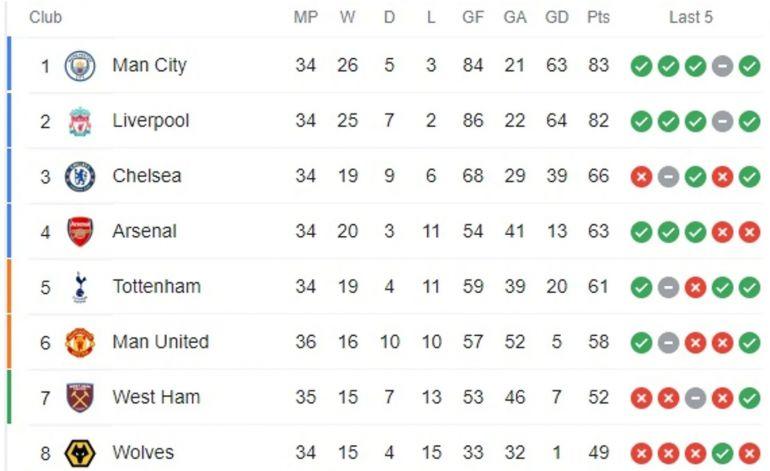The image size is (770, 471).
Task: Click Chelsea's first red loss icon
Action: 641,176
